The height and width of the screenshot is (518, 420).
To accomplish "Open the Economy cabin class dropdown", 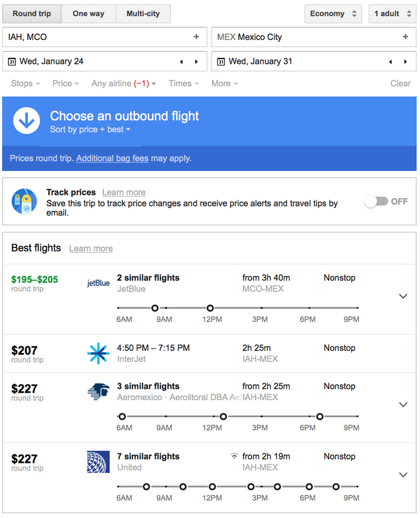I will click(x=333, y=14).
